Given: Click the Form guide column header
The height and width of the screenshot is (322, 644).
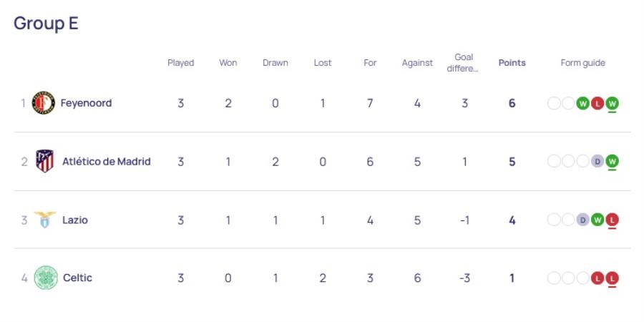Looking at the screenshot, I should pos(582,63).
